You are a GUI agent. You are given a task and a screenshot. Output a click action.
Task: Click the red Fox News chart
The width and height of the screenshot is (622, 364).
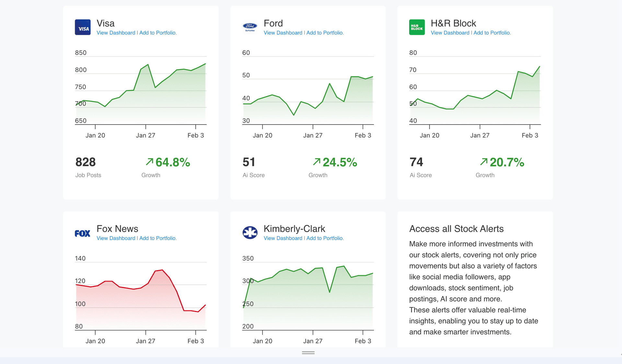click(141, 299)
